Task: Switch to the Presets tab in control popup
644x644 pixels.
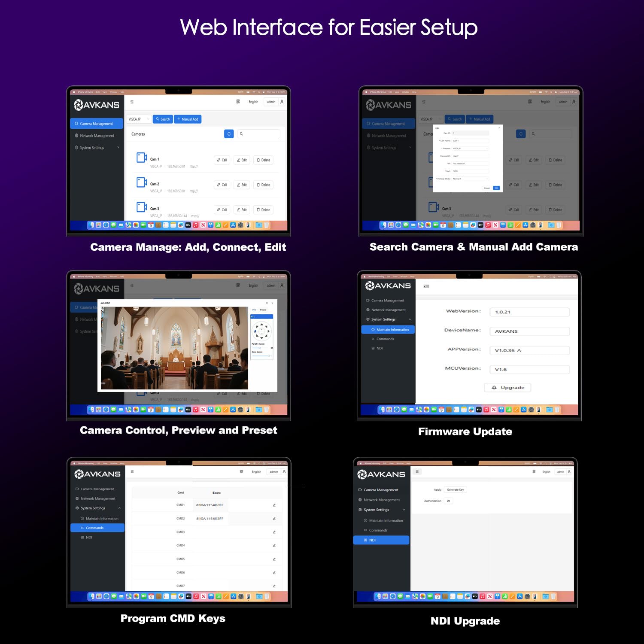Action: (x=263, y=310)
